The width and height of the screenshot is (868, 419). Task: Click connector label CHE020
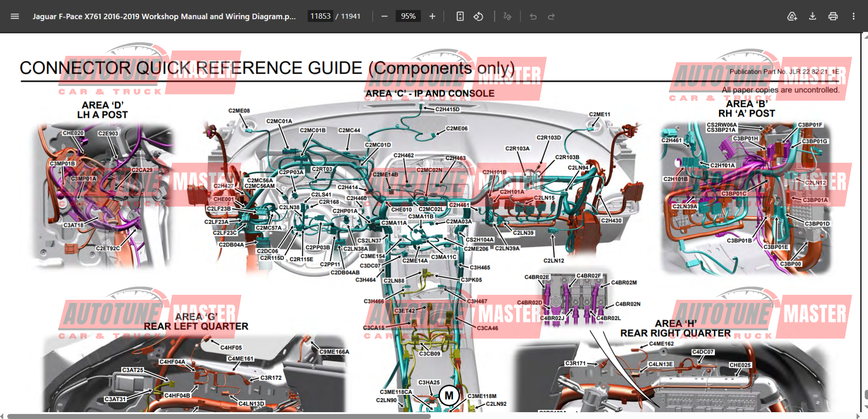73,133
